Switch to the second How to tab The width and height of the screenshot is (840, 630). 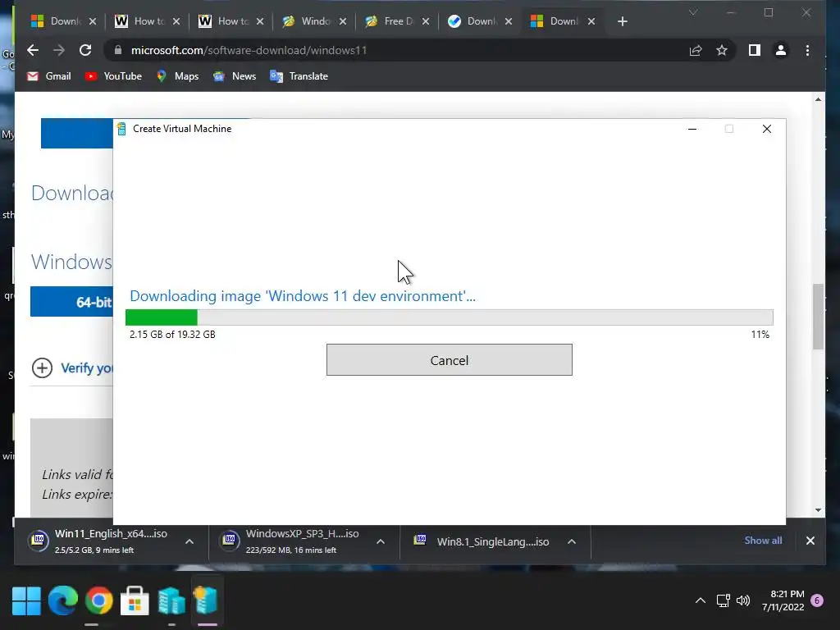point(224,21)
